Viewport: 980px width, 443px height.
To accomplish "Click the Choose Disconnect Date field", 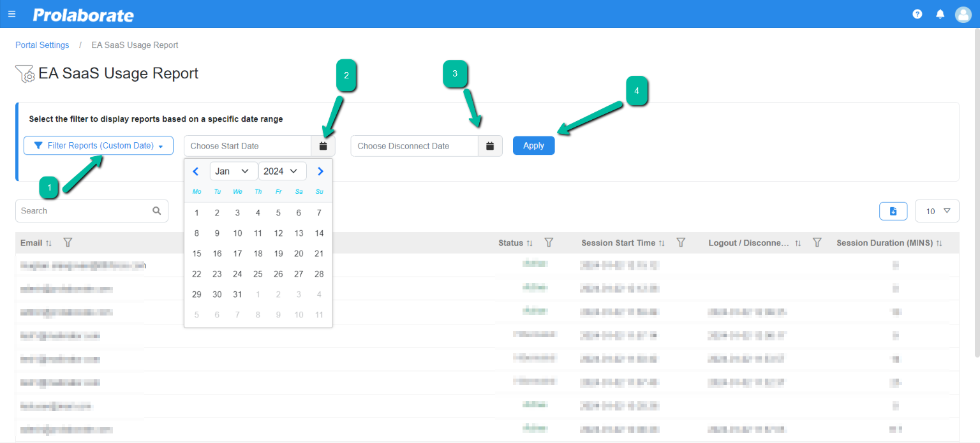I will [415, 146].
